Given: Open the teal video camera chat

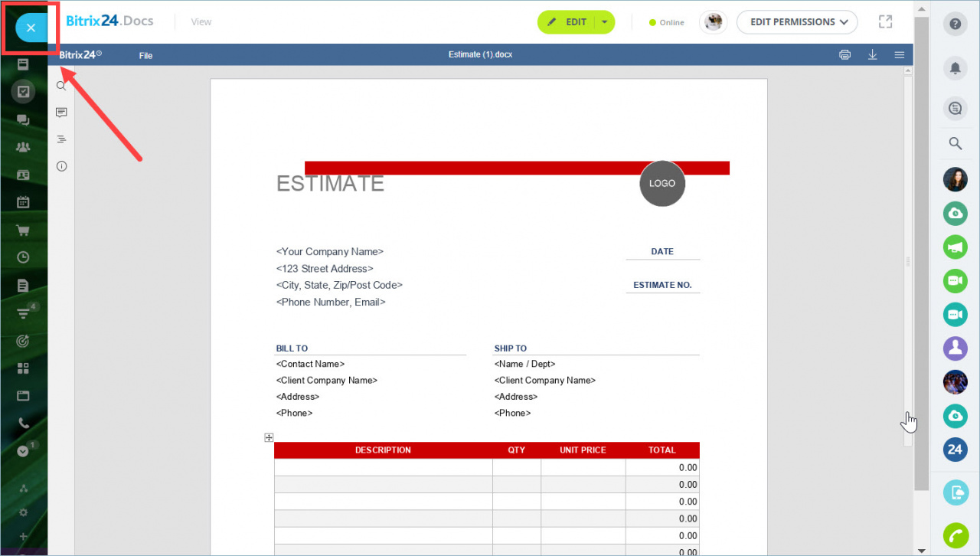Looking at the screenshot, I should [955, 315].
